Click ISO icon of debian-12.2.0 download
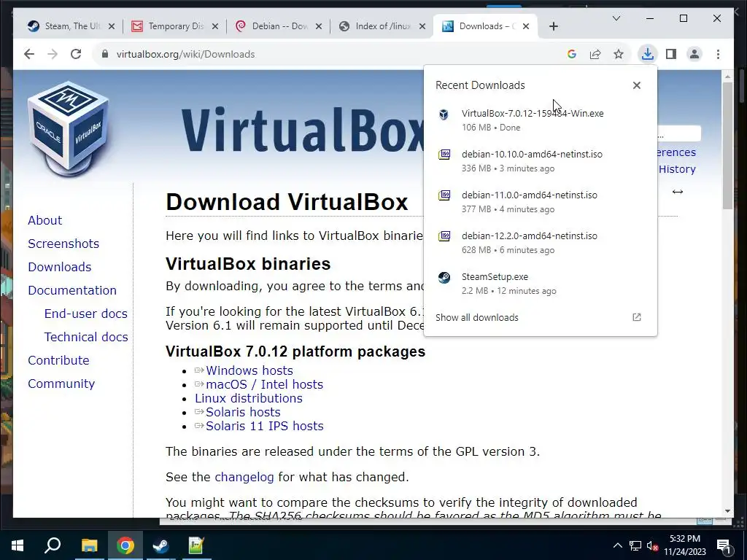The height and width of the screenshot is (560, 747). click(444, 236)
